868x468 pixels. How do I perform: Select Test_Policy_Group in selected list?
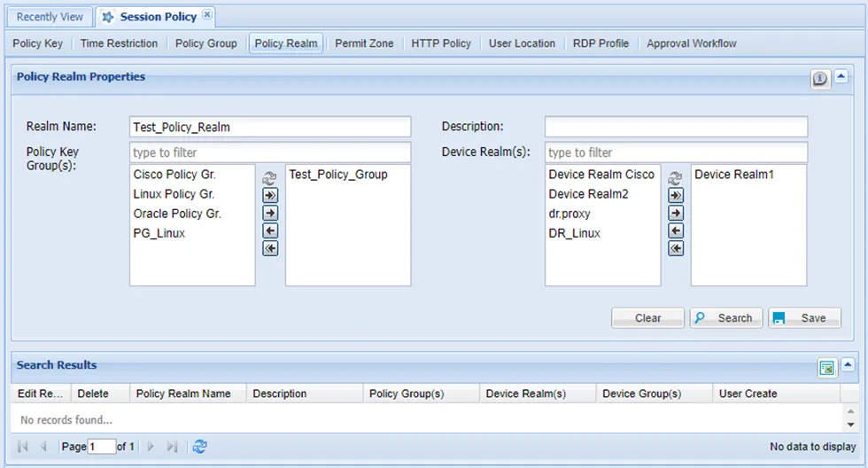[348, 175]
